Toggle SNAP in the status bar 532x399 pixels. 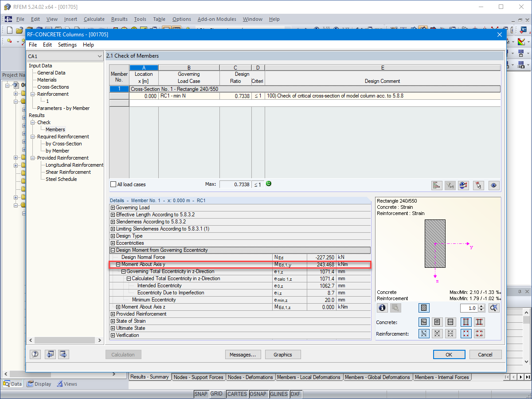pos(201,394)
